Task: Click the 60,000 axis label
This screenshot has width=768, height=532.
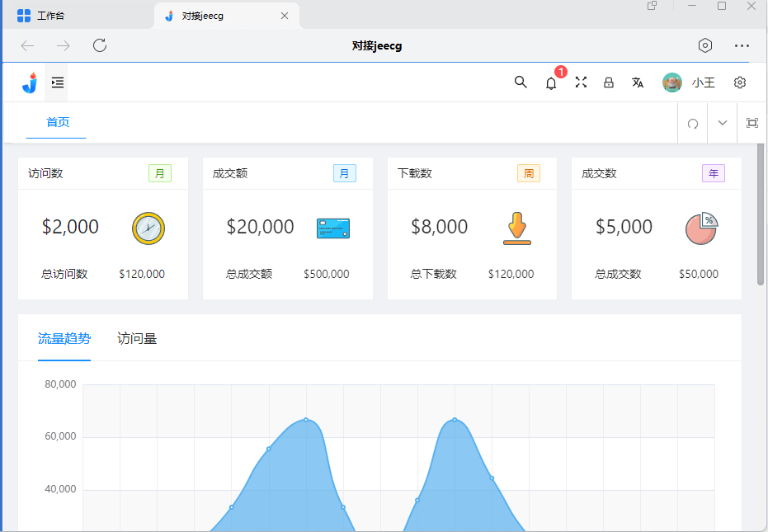Action: click(60, 436)
